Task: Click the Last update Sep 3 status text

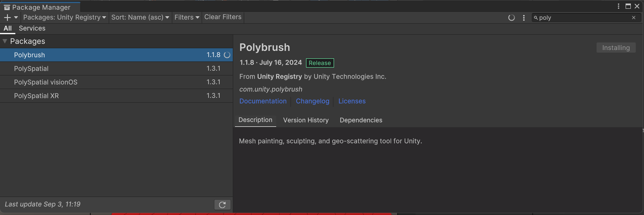Action: tap(43, 204)
